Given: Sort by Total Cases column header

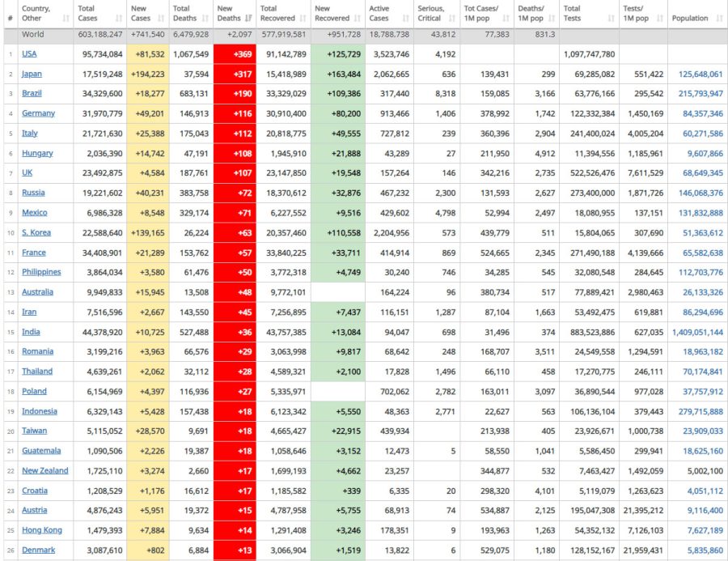Looking at the screenshot, I should click(x=99, y=14).
